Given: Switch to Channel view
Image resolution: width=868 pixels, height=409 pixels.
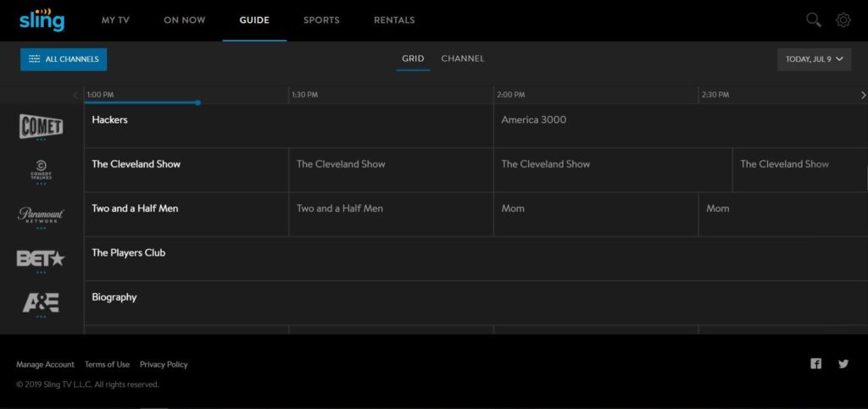Looking at the screenshot, I should pyautogui.click(x=463, y=58).
